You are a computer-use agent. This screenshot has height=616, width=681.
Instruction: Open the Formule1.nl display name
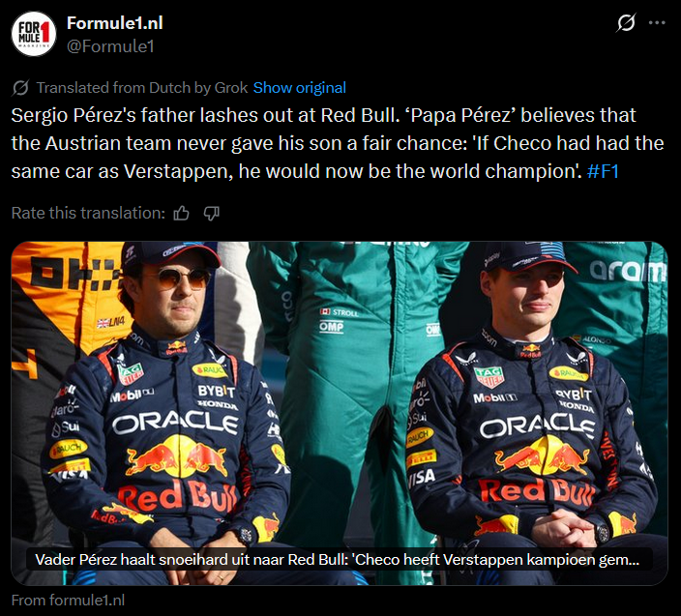(x=114, y=23)
